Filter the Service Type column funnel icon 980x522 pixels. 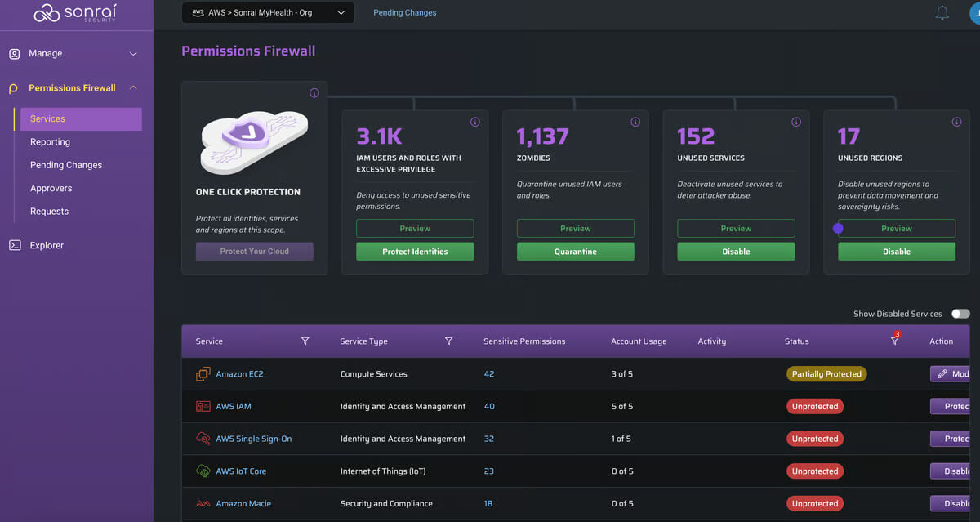pyautogui.click(x=448, y=341)
